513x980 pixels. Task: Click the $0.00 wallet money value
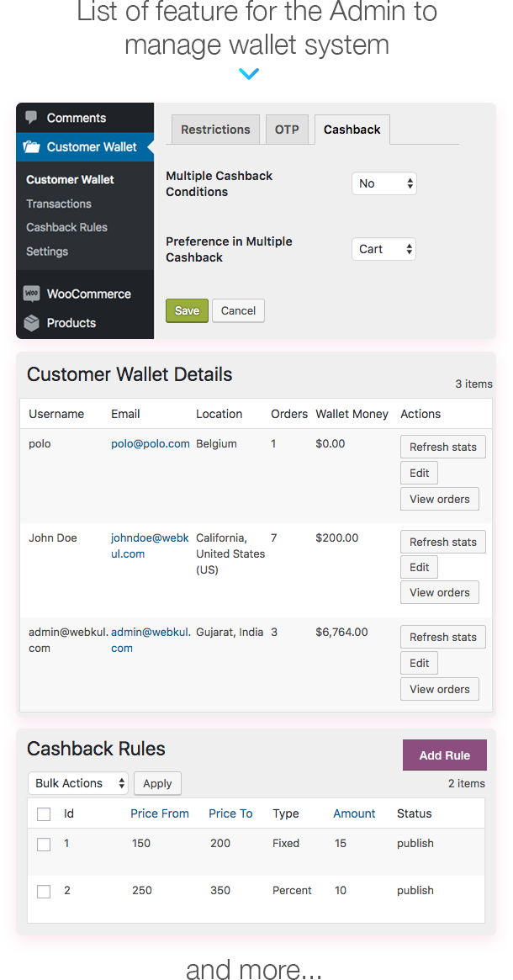(x=331, y=444)
